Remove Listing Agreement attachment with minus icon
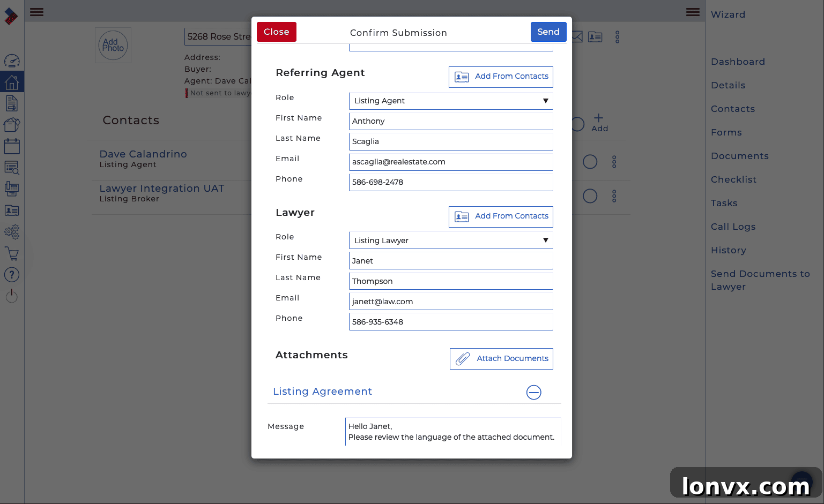Screen dimensions: 824x504 [x=534, y=392]
